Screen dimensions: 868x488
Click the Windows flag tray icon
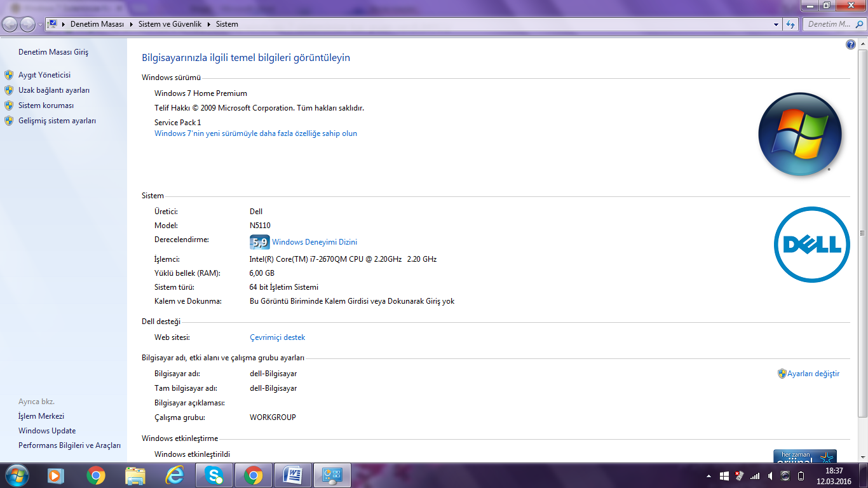tap(724, 476)
